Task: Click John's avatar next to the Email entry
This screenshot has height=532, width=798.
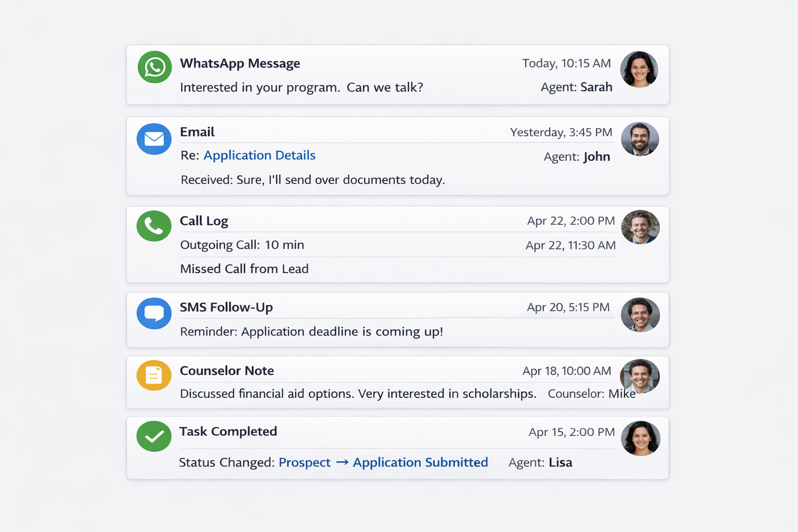Action: [x=640, y=139]
